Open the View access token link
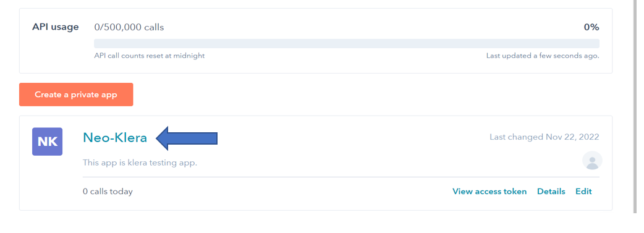The height and width of the screenshot is (233, 644). [489, 192]
